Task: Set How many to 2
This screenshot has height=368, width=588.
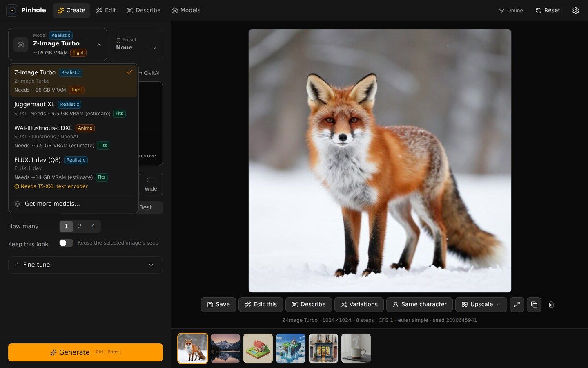Action: (80, 226)
